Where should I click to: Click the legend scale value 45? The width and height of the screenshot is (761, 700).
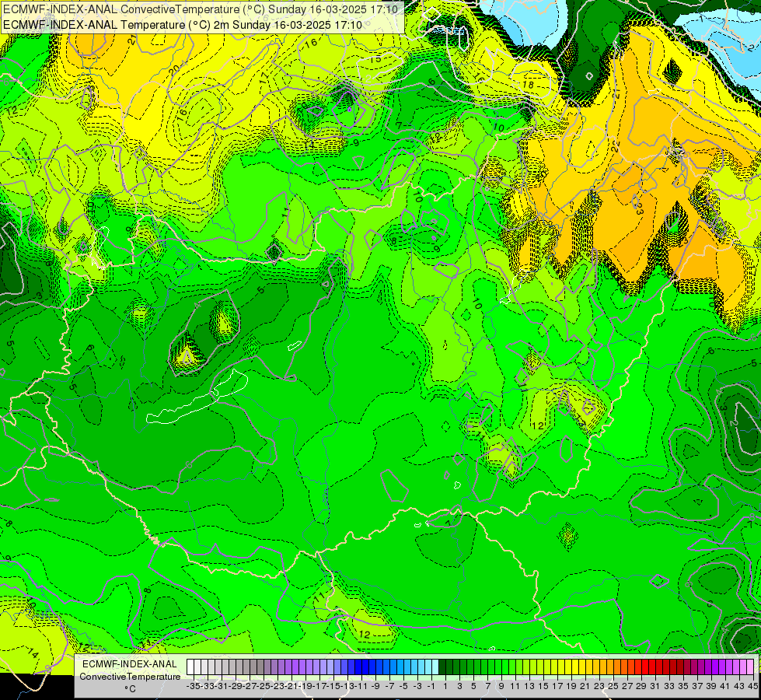753,687
